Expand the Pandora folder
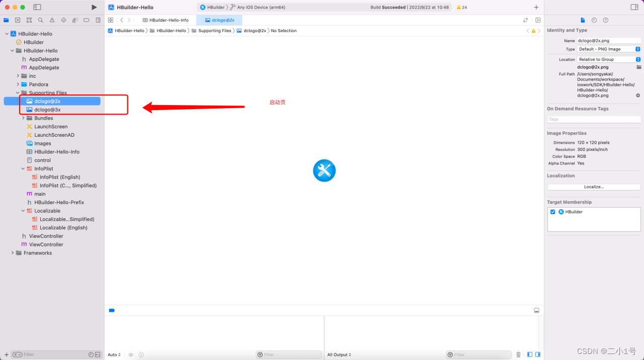This screenshot has width=644, height=360. click(x=18, y=84)
